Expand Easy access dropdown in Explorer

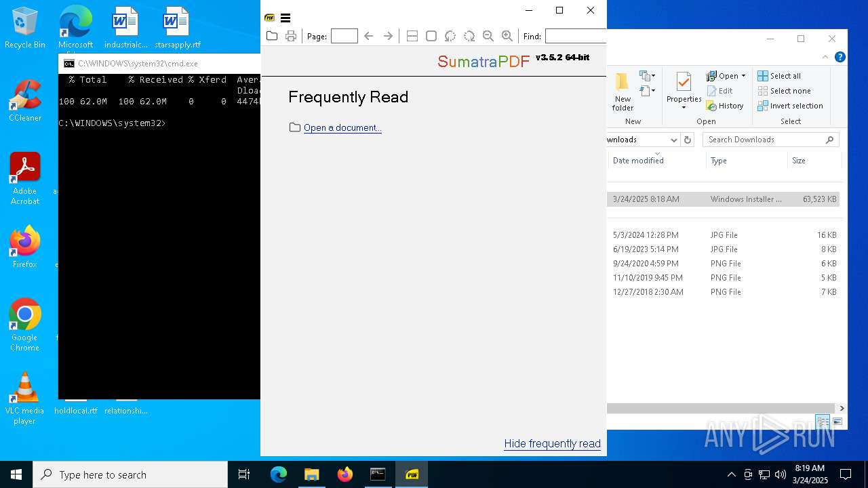coord(648,90)
